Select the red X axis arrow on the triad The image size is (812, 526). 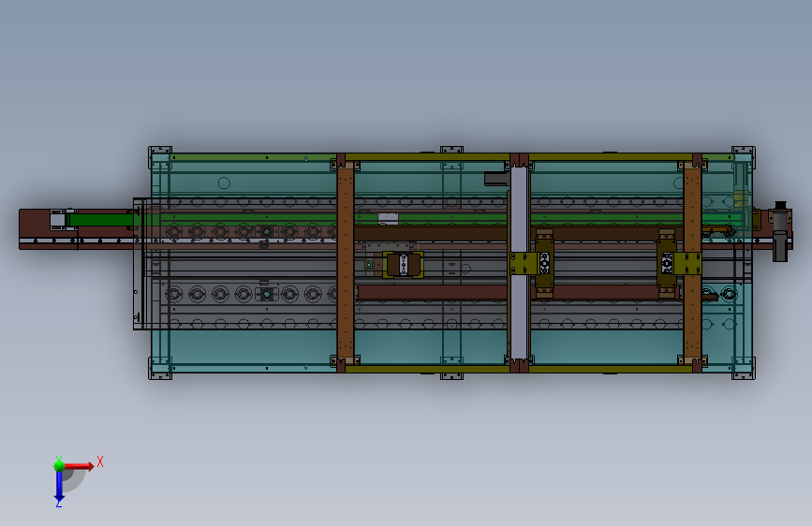pyautogui.click(x=79, y=466)
